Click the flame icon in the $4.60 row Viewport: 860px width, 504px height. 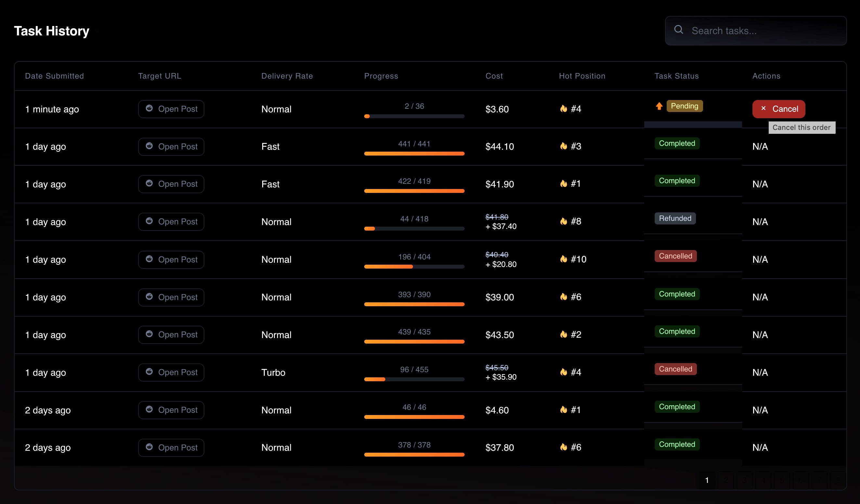[563, 410]
